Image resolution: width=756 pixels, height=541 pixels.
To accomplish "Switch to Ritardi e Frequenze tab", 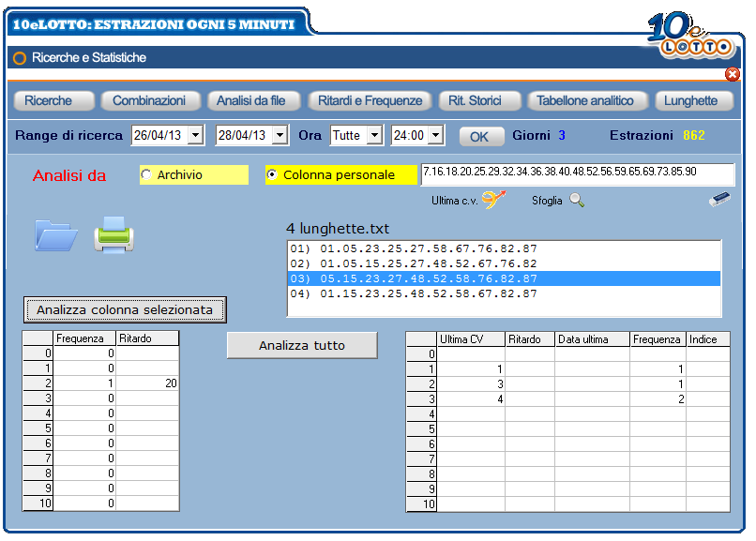I will 370,100.
